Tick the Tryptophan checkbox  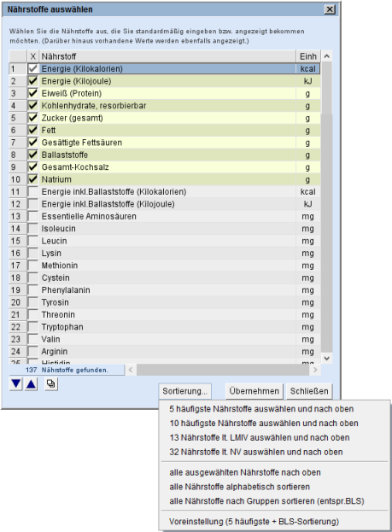tap(33, 327)
